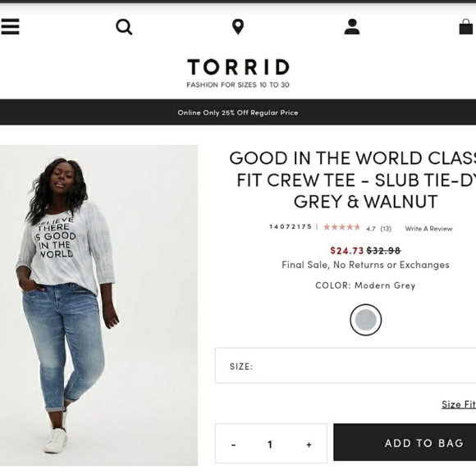Select the Modern Grey color swatch
Image resolution: width=476 pixels, height=474 pixels.
tap(365, 320)
